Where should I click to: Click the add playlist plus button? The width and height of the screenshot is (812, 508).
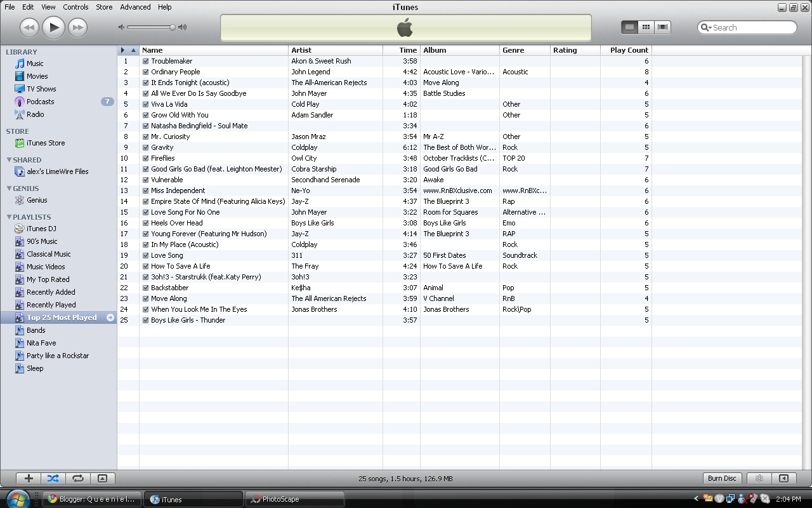tap(29, 478)
